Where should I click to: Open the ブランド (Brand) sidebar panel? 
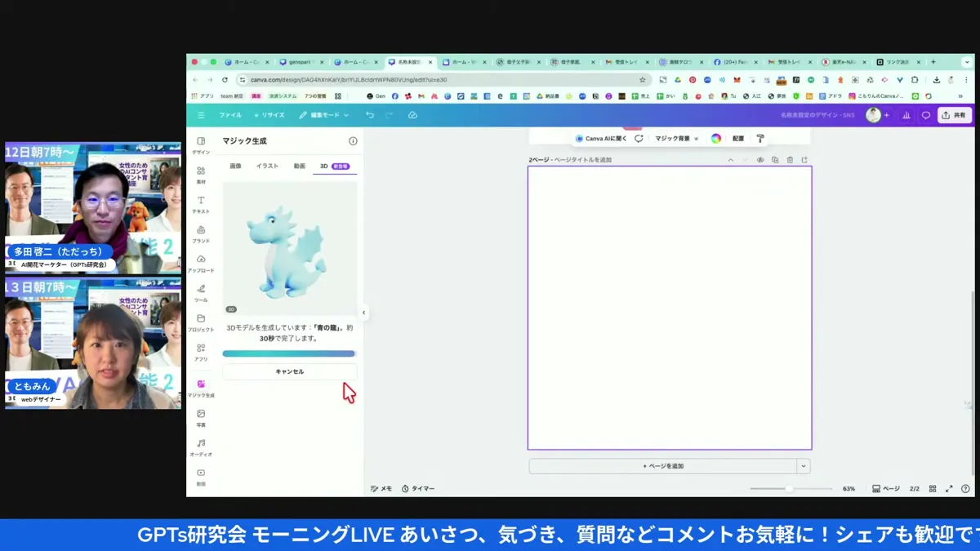[201, 233]
